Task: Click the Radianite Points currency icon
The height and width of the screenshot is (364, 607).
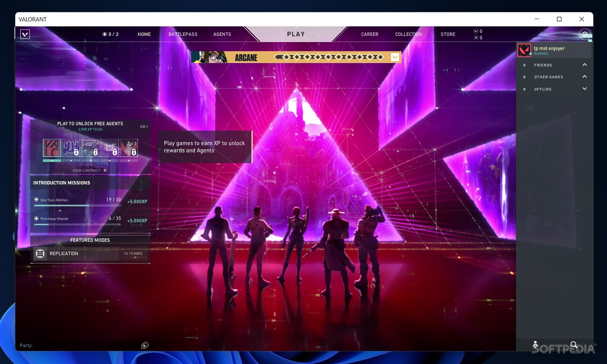Action: click(476, 37)
